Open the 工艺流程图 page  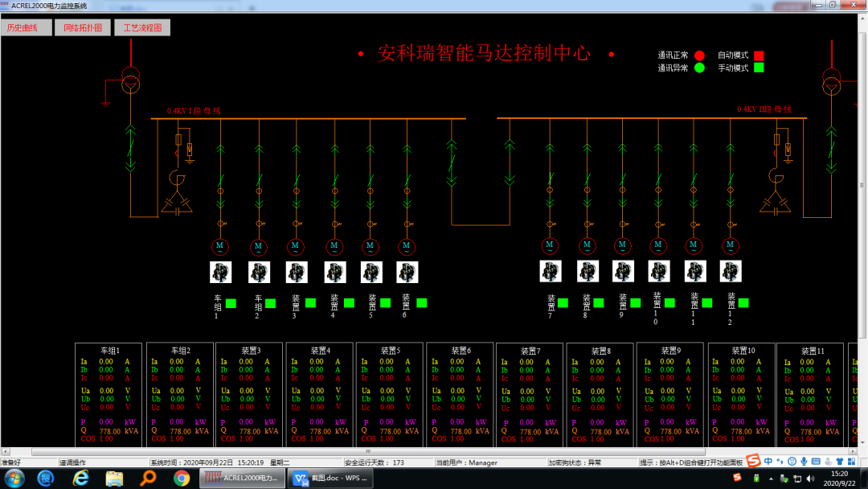click(x=142, y=27)
